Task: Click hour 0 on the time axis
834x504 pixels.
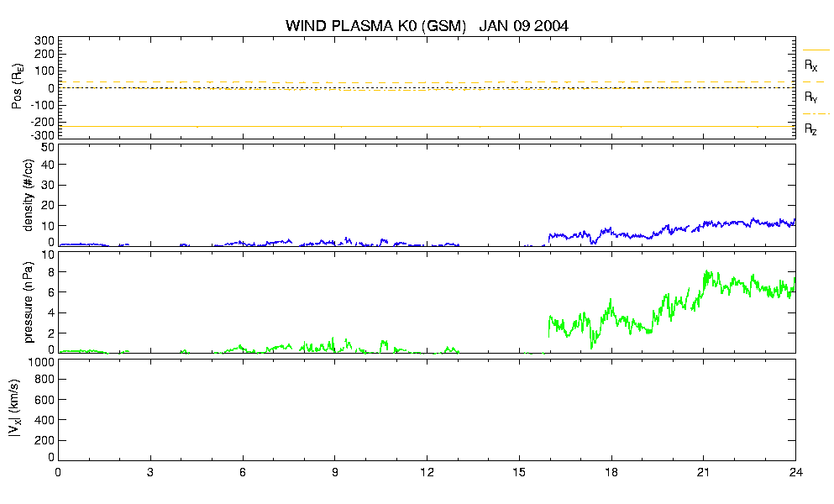Action: [x=58, y=472]
